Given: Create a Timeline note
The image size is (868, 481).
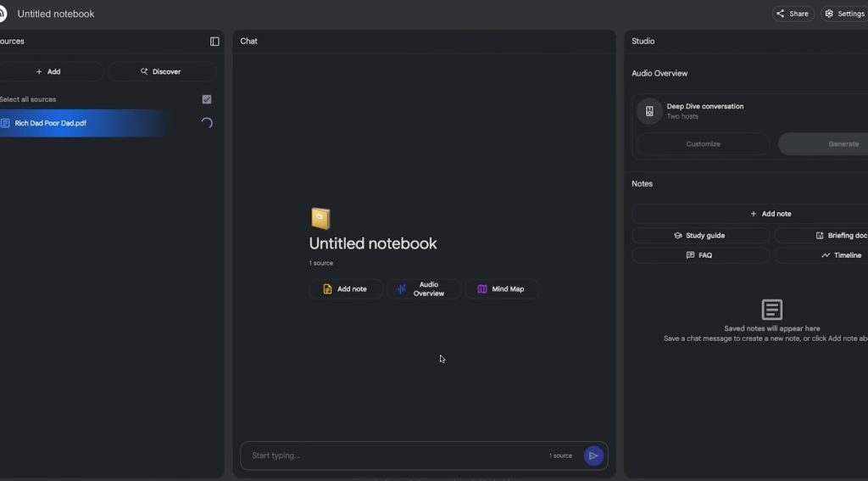Looking at the screenshot, I should point(841,255).
